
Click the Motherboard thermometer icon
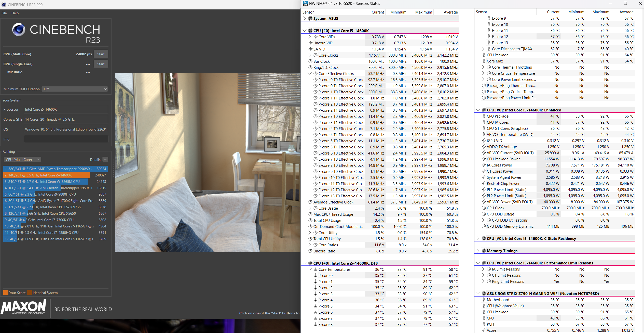click(484, 300)
